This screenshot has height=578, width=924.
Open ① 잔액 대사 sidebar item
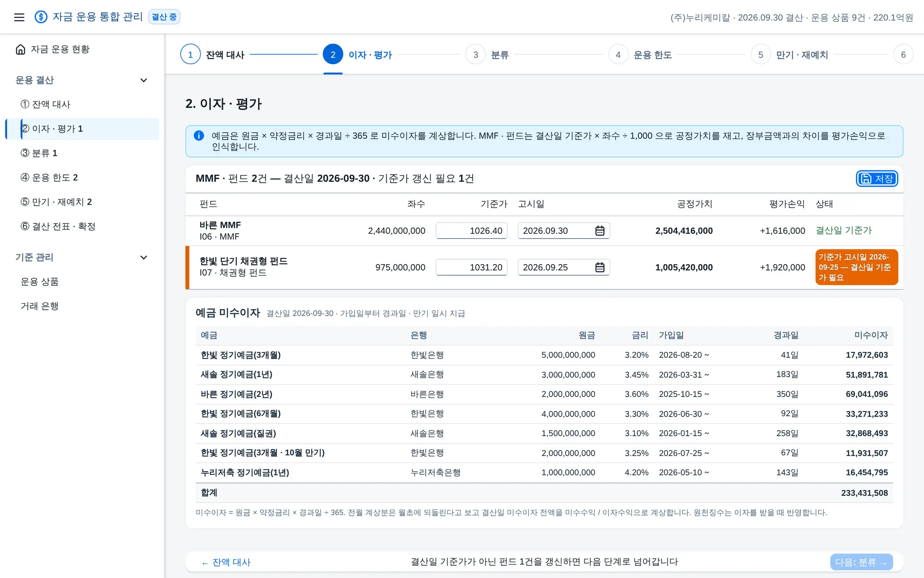tap(82, 104)
